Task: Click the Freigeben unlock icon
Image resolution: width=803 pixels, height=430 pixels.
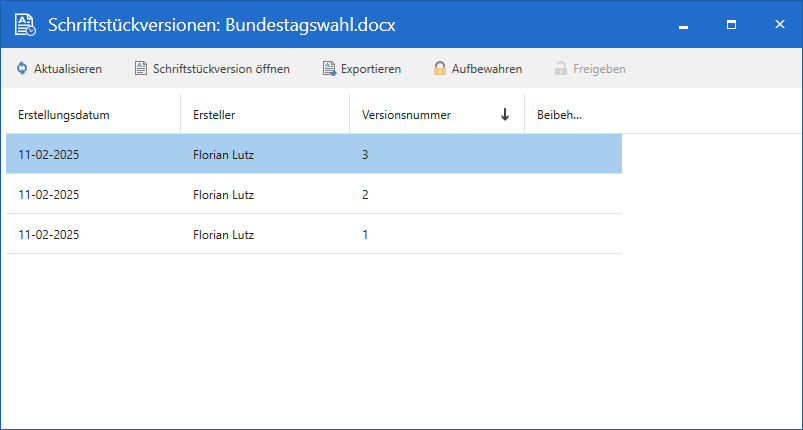Action: point(561,69)
